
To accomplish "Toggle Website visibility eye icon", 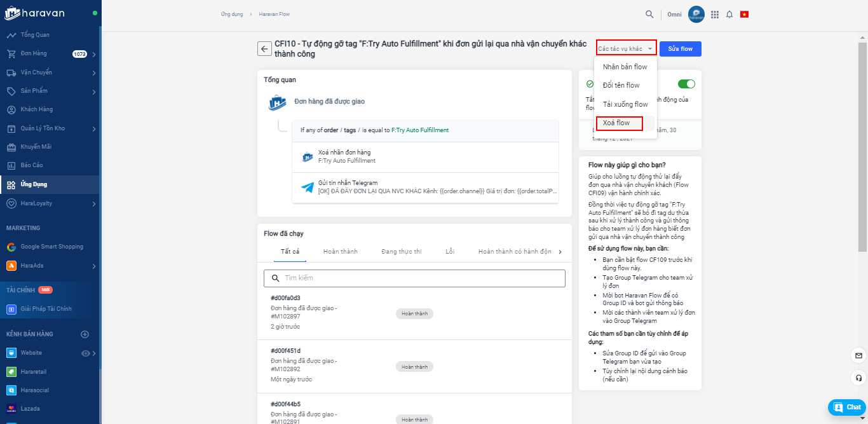I will pyautogui.click(x=86, y=353).
